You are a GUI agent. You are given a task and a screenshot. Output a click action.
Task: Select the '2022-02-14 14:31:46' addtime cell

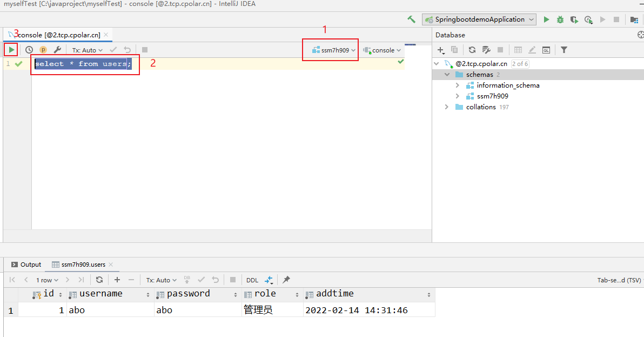369,310
